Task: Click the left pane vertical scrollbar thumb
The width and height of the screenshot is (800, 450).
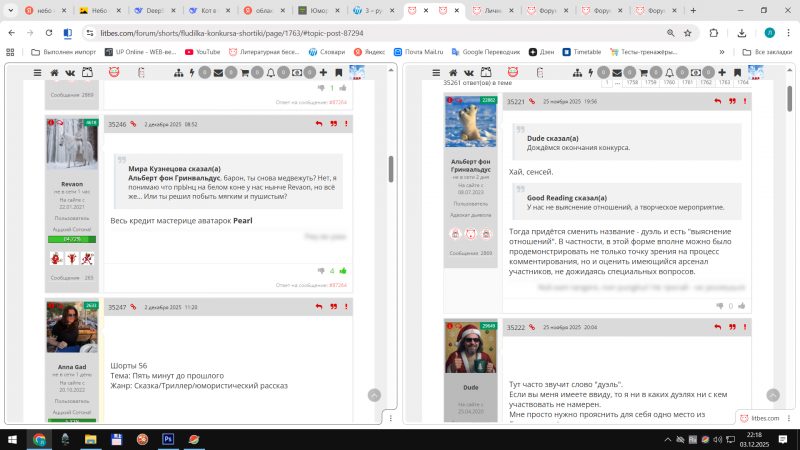Action: (391, 168)
